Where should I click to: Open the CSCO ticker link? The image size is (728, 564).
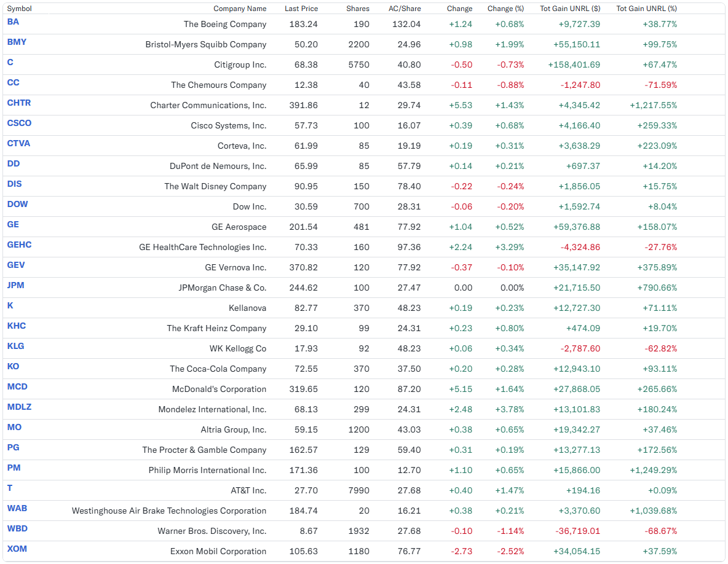[x=19, y=123]
